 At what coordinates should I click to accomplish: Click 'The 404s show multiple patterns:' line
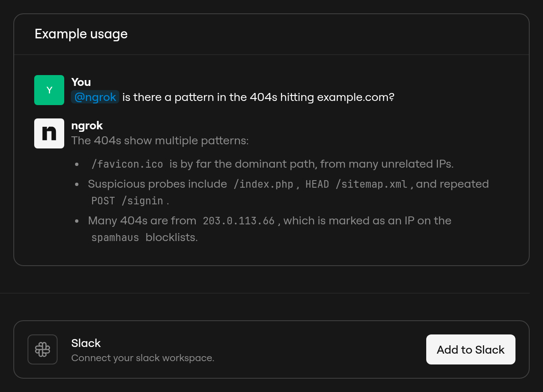[x=160, y=141]
